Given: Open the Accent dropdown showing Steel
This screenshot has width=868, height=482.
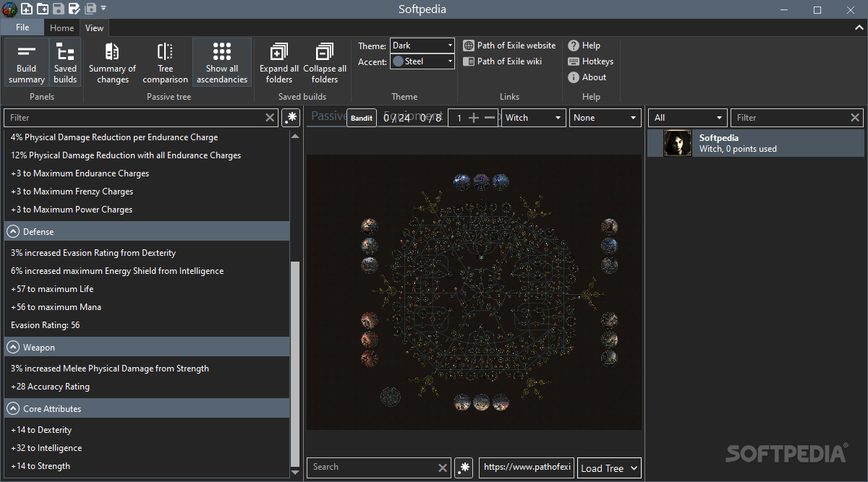Looking at the screenshot, I should [x=422, y=61].
